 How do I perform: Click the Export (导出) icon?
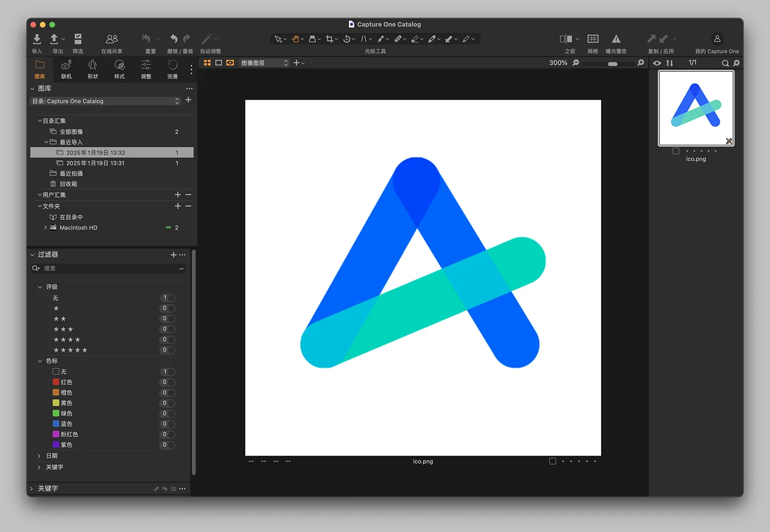(x=54, y=39)
